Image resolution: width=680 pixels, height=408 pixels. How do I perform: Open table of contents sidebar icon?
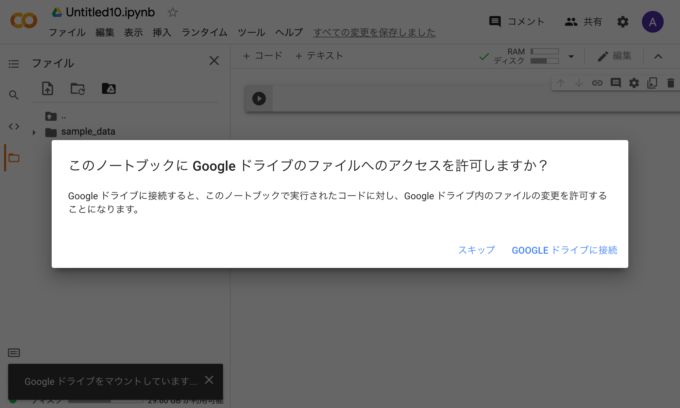[x=14, y=64]
